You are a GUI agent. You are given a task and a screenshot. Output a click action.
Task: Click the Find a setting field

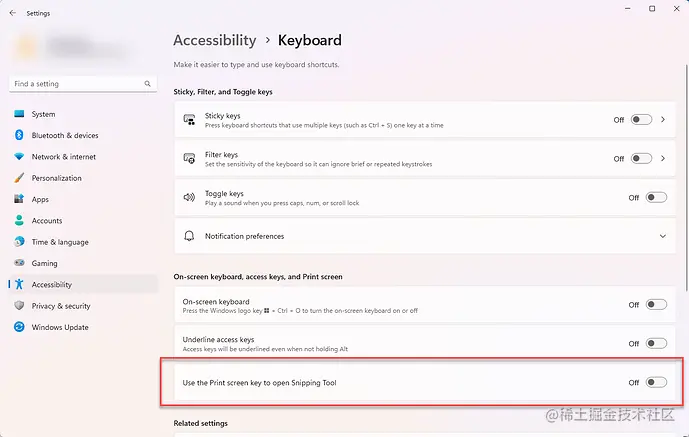point(83,83)
